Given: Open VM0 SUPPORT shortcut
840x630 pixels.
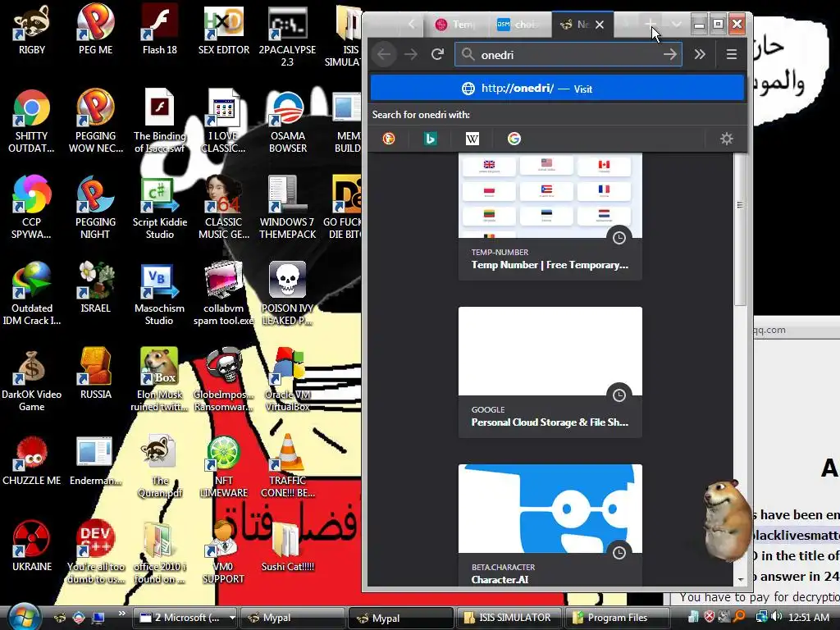Looking at the screenshot, I should click(224, 552).
